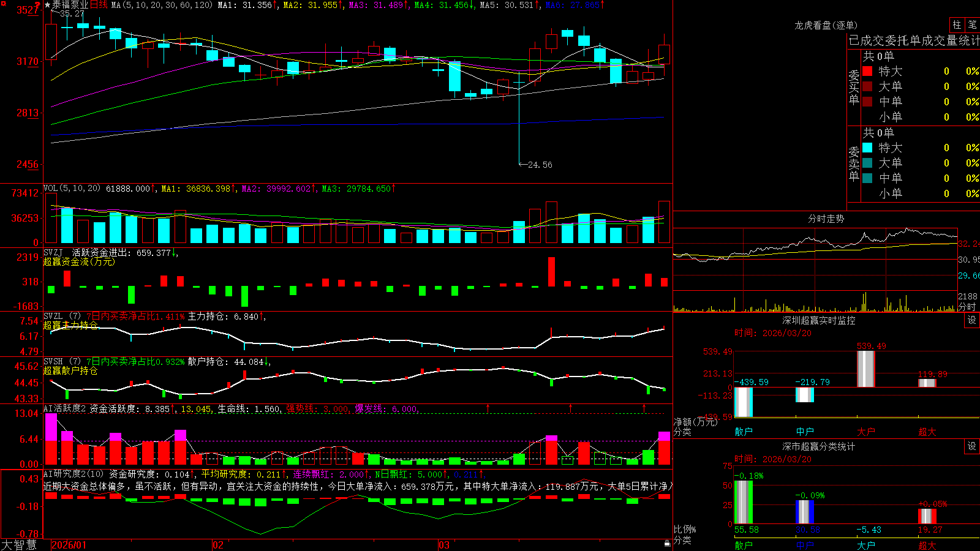Switch order view to 笔 mode
Image resolution: width=980 pixels, height=551 pixels.
click(972, 24)
